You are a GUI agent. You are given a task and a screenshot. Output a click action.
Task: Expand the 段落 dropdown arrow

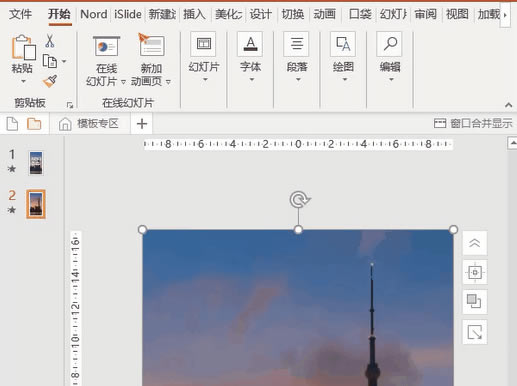[298, 80]
